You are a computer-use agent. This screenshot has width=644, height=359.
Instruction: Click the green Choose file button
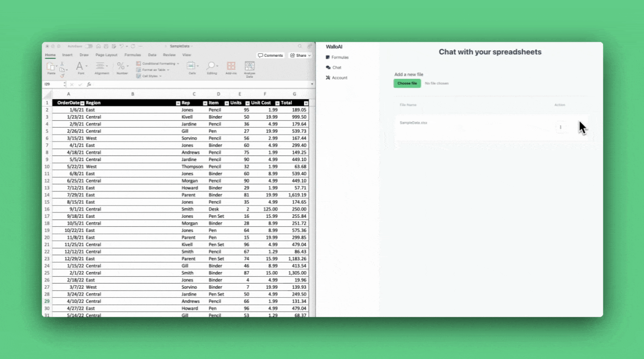(x=407, y=83)
